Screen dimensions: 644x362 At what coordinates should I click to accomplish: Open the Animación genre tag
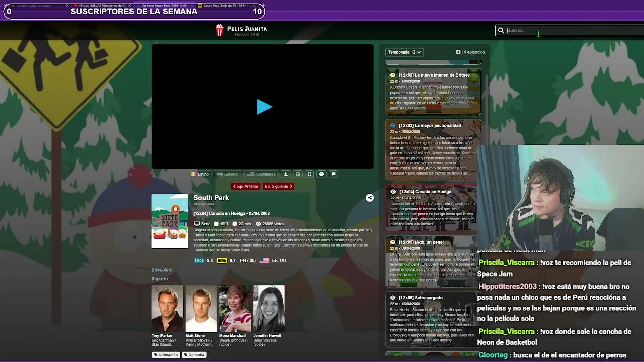click(166, 355)
